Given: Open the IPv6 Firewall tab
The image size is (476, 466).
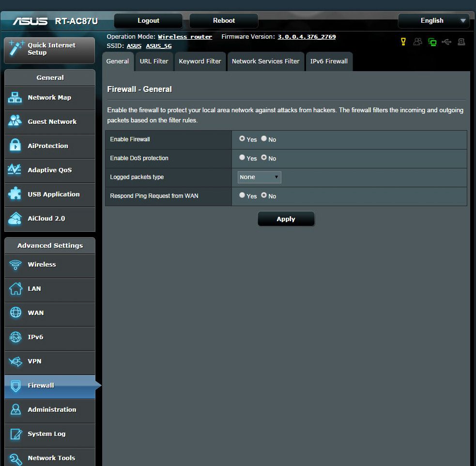Looking at the screenshot, I should (329, 61).
